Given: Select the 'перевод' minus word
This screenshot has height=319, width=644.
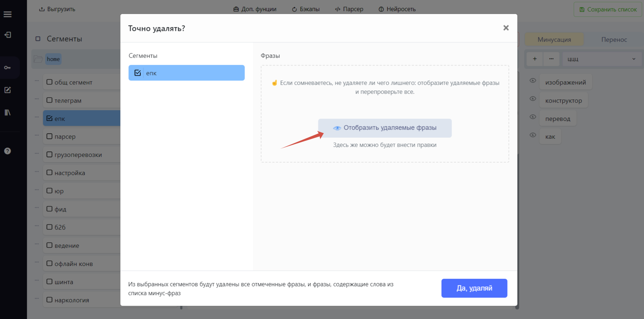Looking at the screenshot, I should pyautogui.click(x=558, y=119).
